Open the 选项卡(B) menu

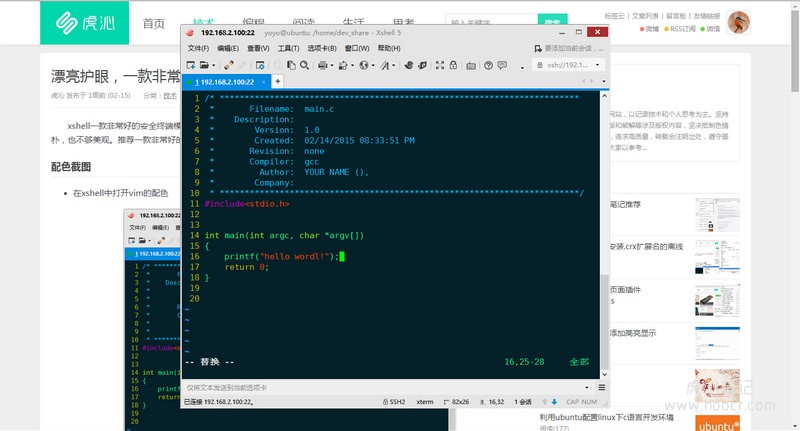click(x=322, y=48)
